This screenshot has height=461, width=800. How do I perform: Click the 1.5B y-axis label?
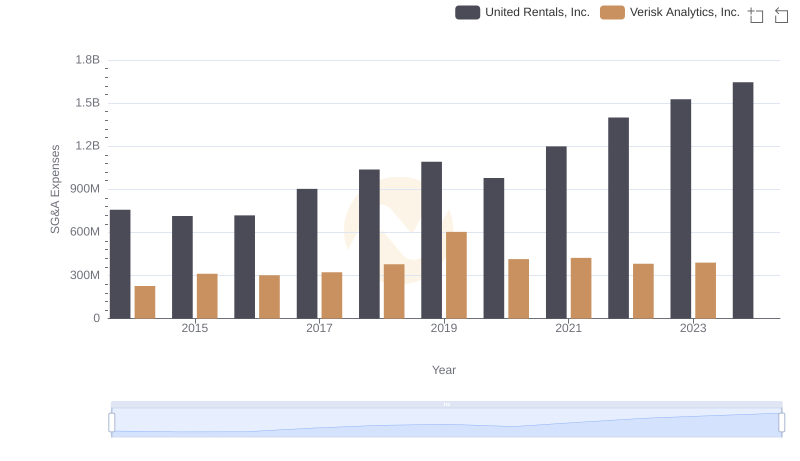coord(88,103)
